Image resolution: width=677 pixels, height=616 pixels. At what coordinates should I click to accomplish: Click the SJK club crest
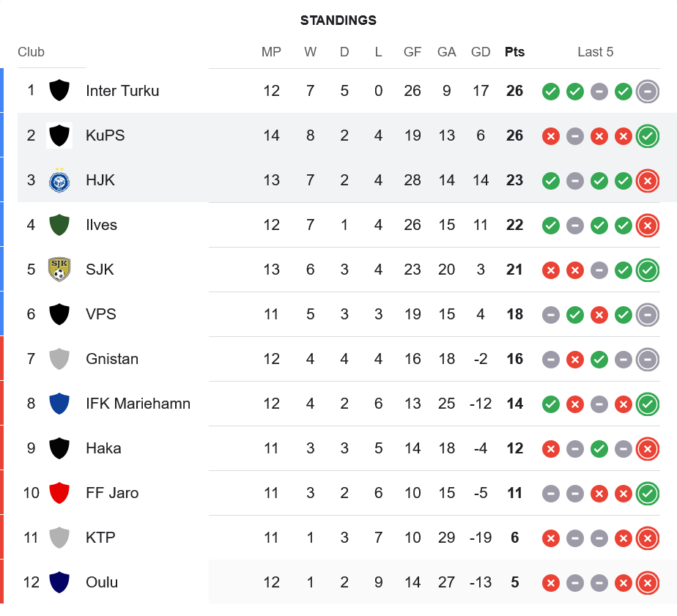point(59,270)
